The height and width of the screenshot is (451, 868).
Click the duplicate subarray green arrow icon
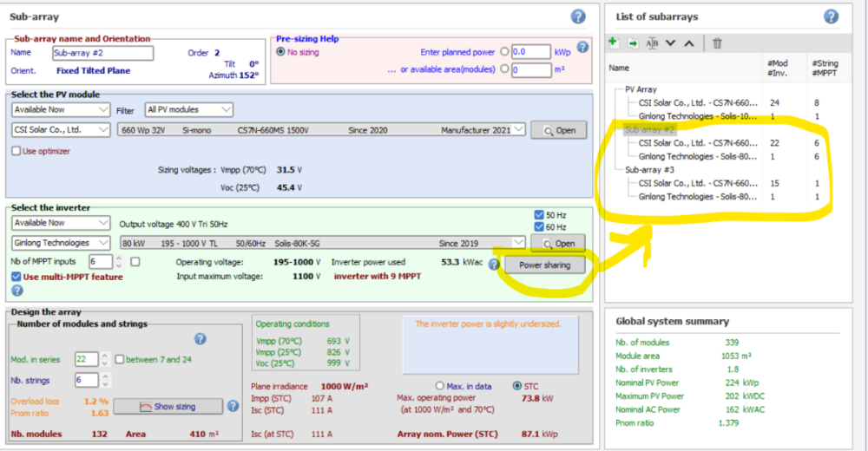point(633,42)
